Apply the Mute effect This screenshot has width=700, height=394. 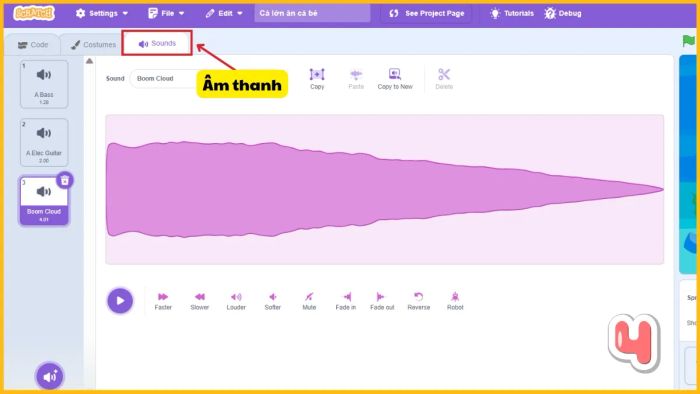pyautogui.click(x=309, y=301)
